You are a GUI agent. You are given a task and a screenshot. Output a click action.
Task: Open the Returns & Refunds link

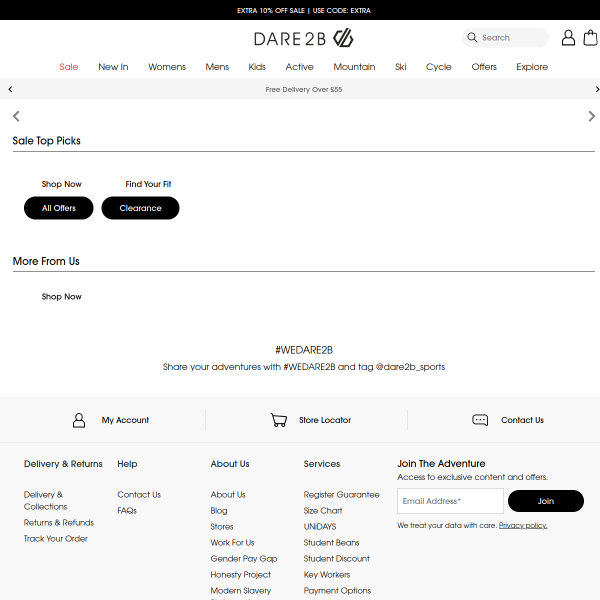[x=59, y=522]
